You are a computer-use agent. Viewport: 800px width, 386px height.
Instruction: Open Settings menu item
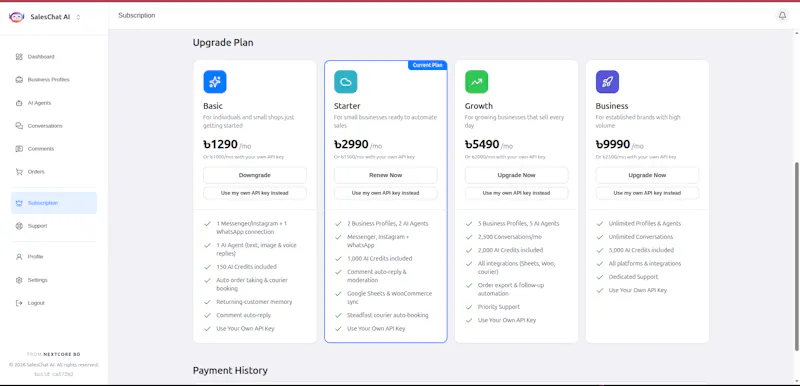(x=54, y=280)
